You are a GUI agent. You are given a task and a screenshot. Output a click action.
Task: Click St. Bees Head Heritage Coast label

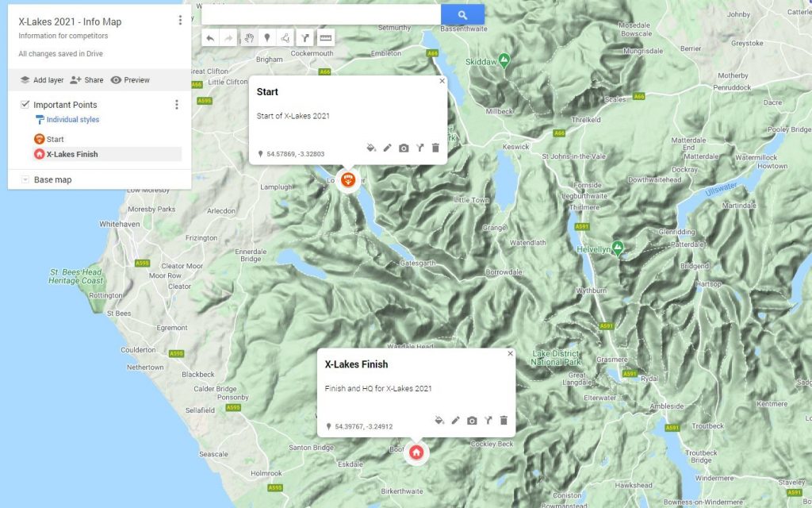point(76,276)
